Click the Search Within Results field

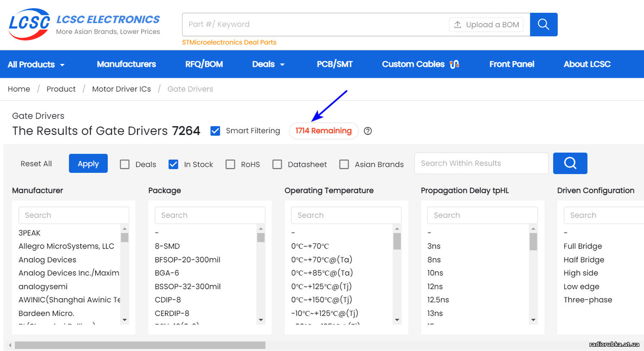coord(481,163)
